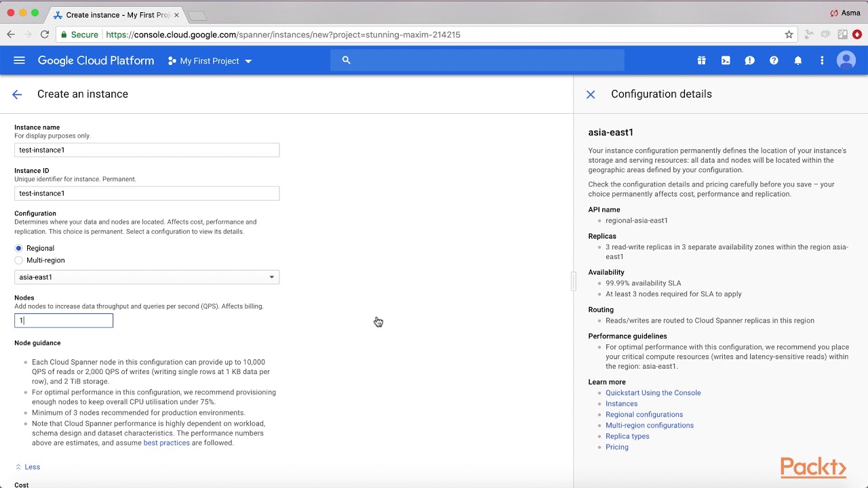Open the Regional configurations link
This screenshot has width=868, height=488.
coord(644,415)
